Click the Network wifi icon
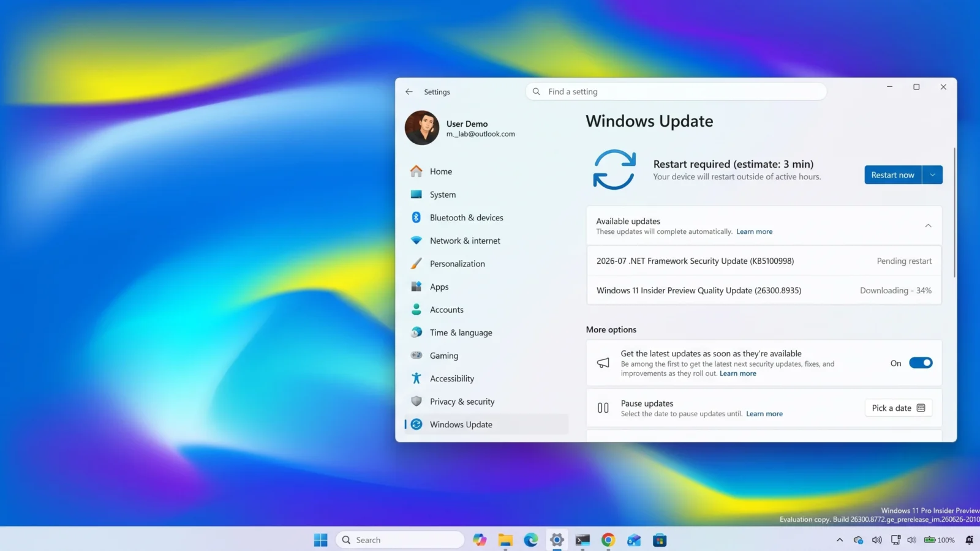 click(417, 241)
